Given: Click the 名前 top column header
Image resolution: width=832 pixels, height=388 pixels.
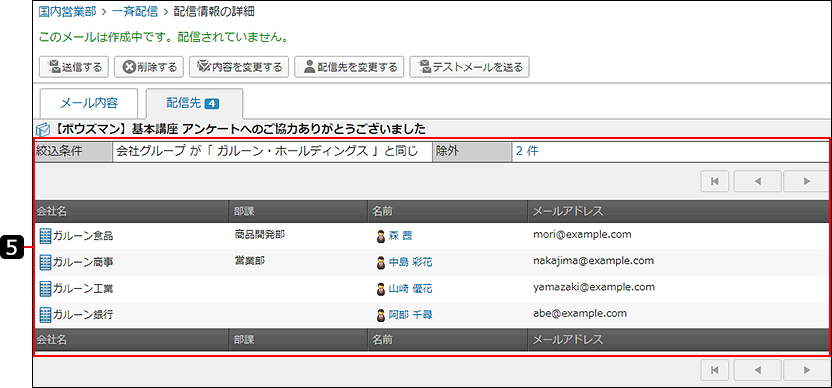Looking at the screenshot, I should coord(448,211).
